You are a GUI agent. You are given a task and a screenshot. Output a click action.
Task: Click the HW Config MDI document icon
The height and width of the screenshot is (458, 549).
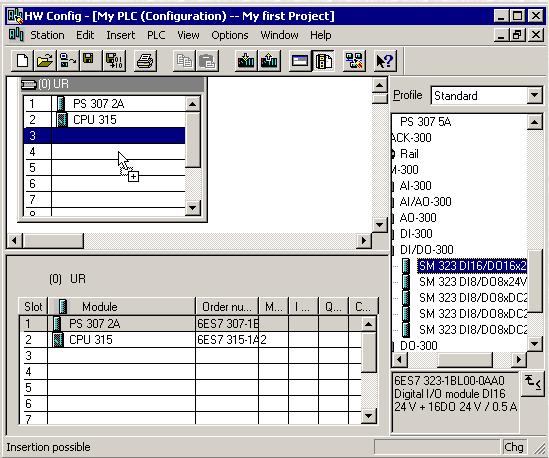tap(16, 35)
